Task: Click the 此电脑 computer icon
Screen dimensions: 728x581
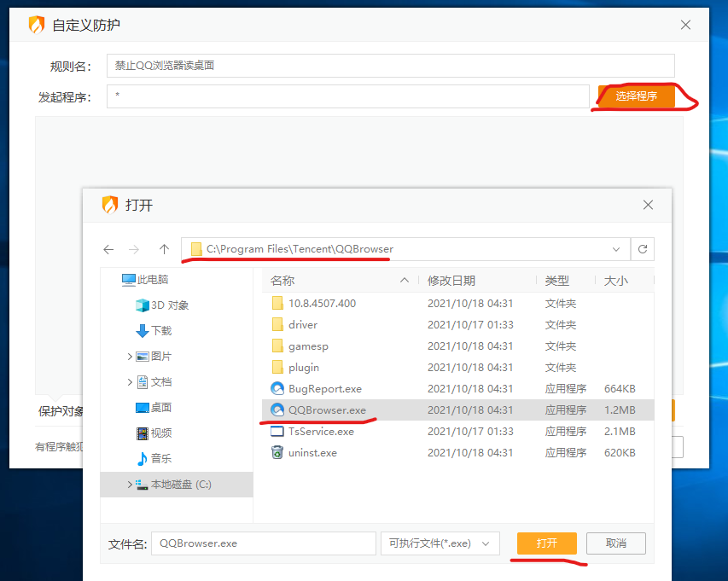Action: [128, 280]
